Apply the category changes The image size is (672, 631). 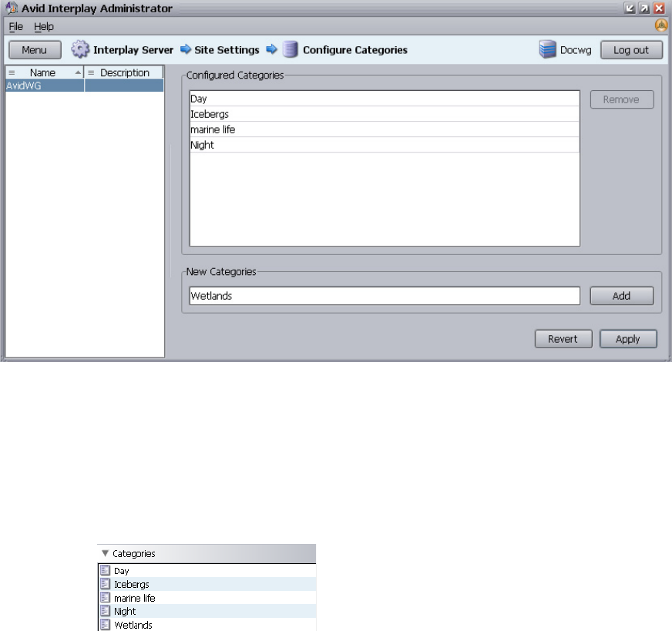click(x=628, y=339)
